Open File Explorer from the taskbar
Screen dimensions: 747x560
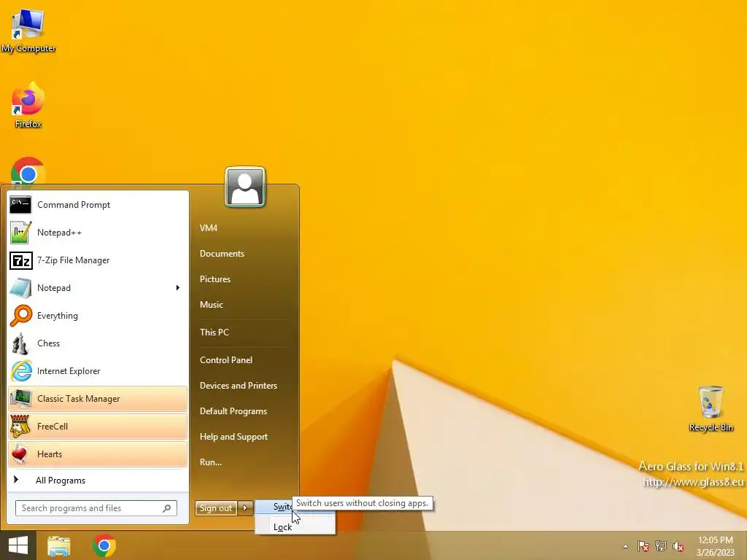point(58,545)
